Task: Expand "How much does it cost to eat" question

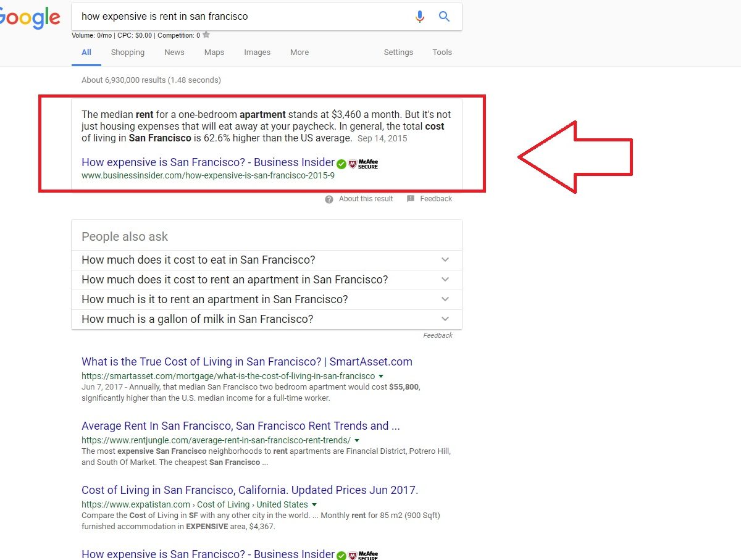Action: click(x=267, y=260)
